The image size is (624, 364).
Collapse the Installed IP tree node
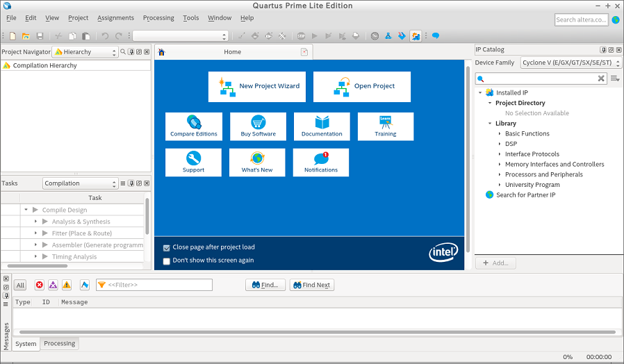[480, 92]
